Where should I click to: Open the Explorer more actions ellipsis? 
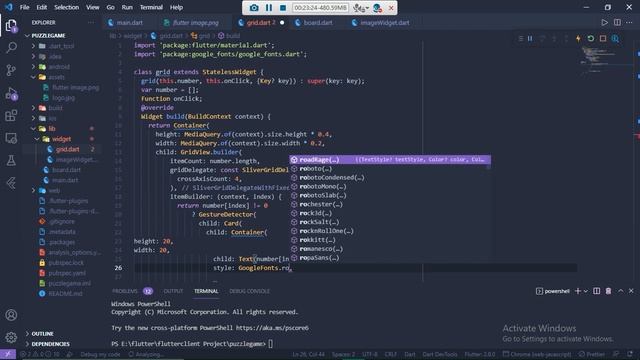91,22
